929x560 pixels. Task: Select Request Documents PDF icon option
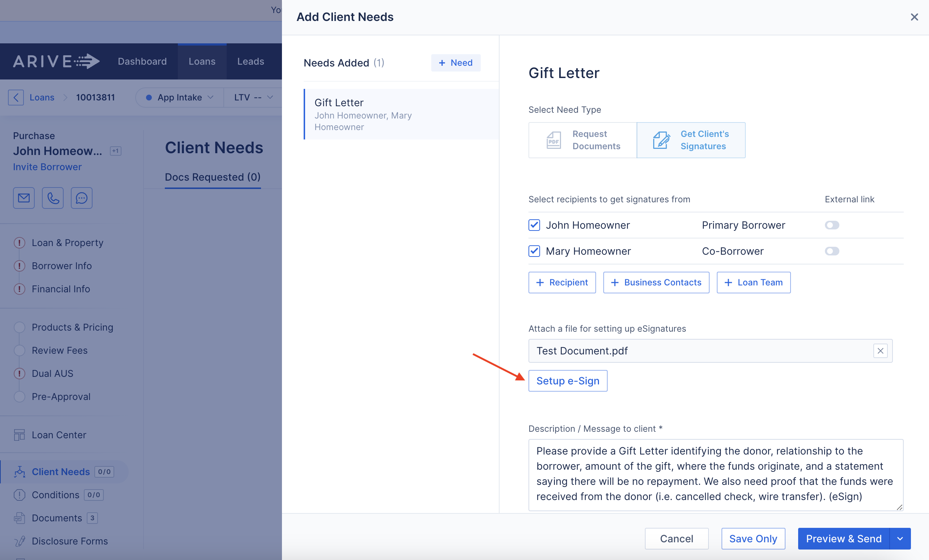(x=554, y=140)
